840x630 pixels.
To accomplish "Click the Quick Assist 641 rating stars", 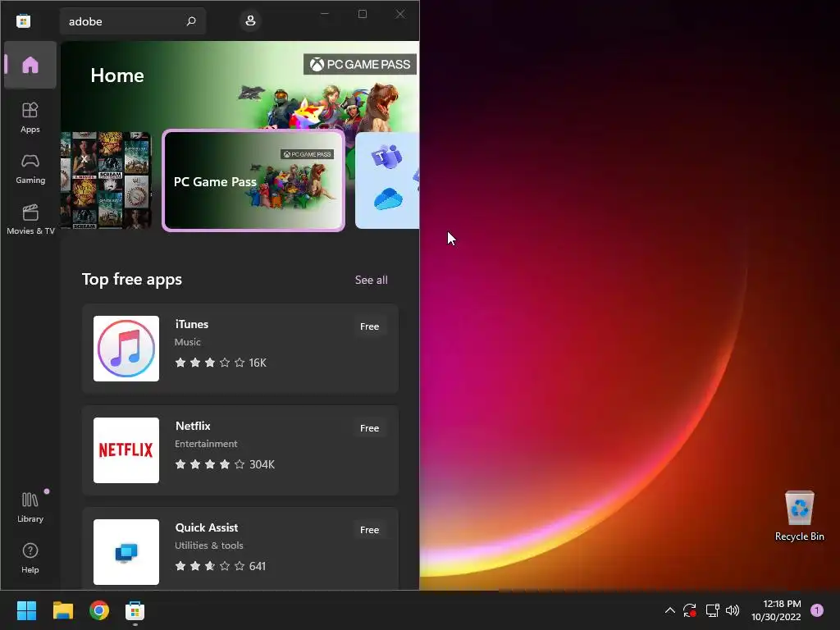I will pyautogui.click(x=209, y=566).
